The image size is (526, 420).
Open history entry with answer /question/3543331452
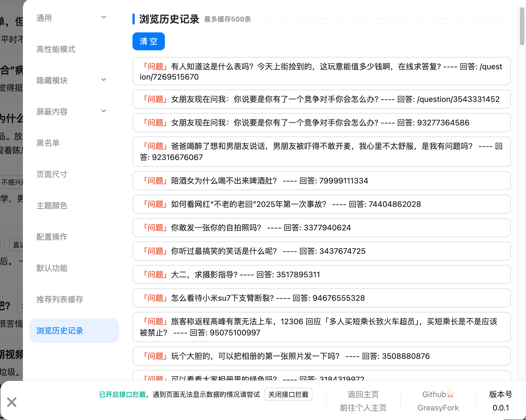point(321,99)
